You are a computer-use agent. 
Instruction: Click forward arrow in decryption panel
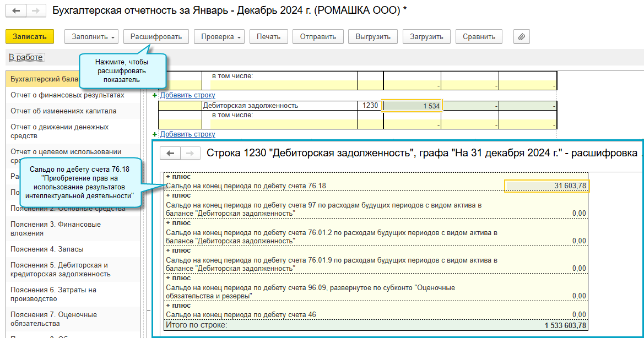pyautogui.click(x=189, y=153)
